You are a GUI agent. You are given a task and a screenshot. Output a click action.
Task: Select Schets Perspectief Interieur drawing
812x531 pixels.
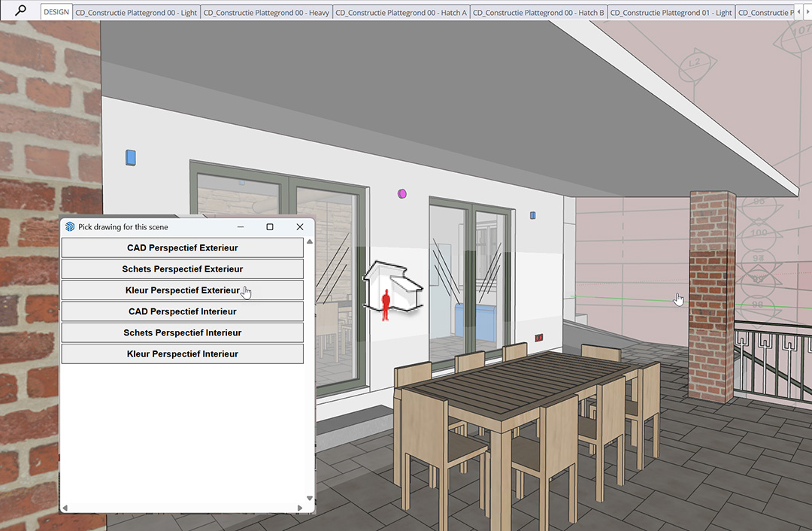(182, 332)
